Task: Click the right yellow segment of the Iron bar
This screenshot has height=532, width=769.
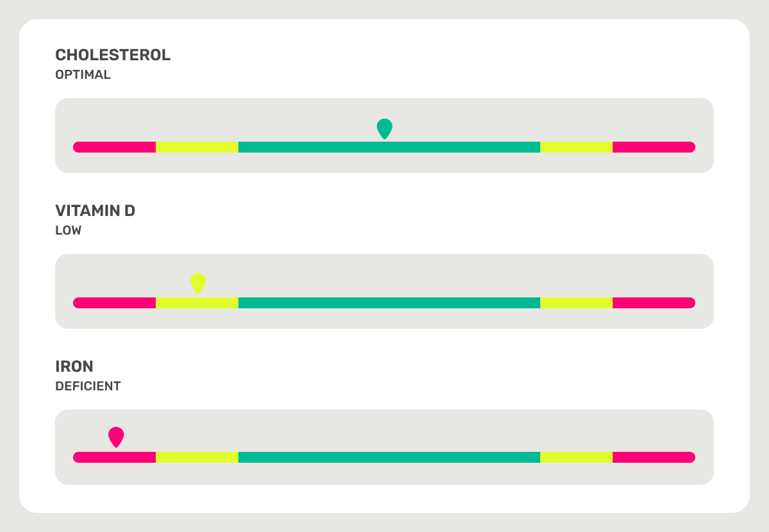Action: pyautogui.click(x=576, y=457)
